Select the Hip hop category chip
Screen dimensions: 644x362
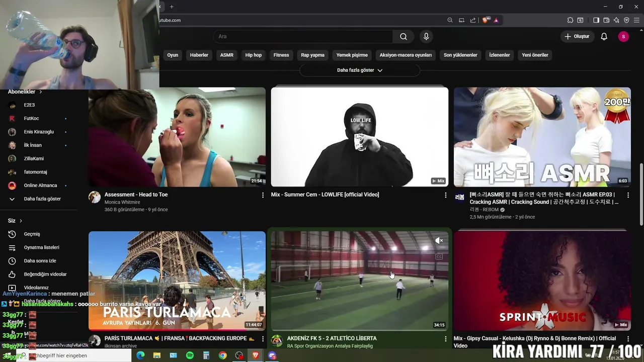click(254, 55)
